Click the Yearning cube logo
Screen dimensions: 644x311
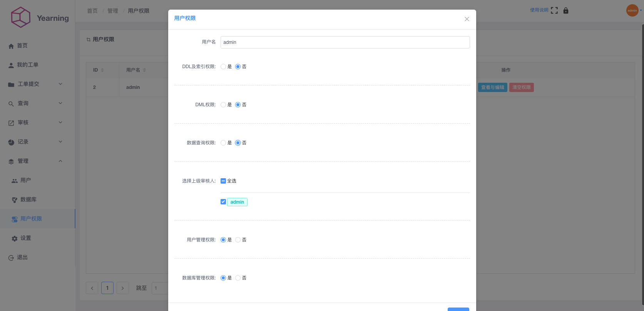coord(20,17)
